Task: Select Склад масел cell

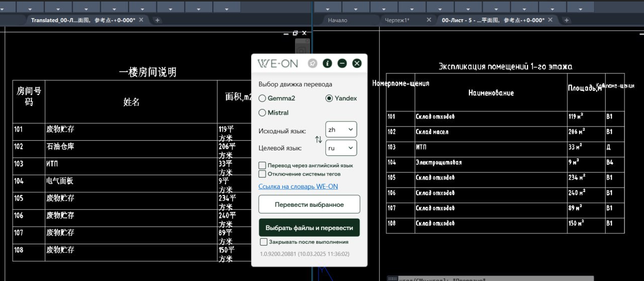Action: coord(432,132)
